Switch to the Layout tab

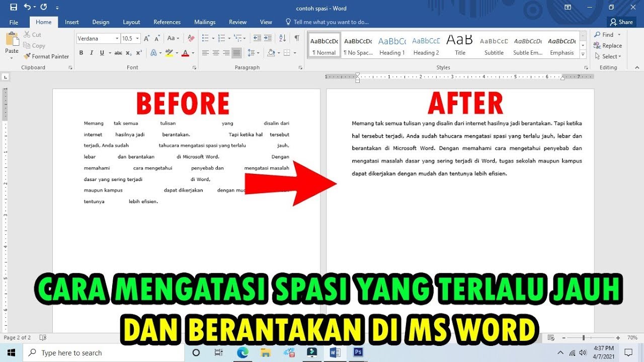131,22
